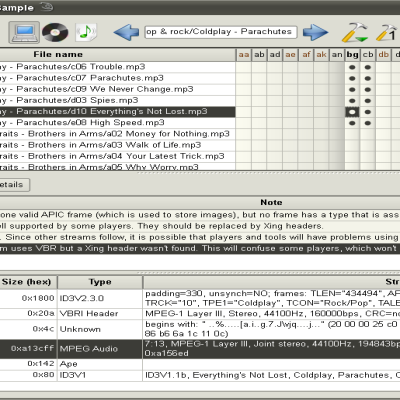
Task: Select d10 Everything's Not Lost.mp3 row
Action: click(x=117, y=112)
